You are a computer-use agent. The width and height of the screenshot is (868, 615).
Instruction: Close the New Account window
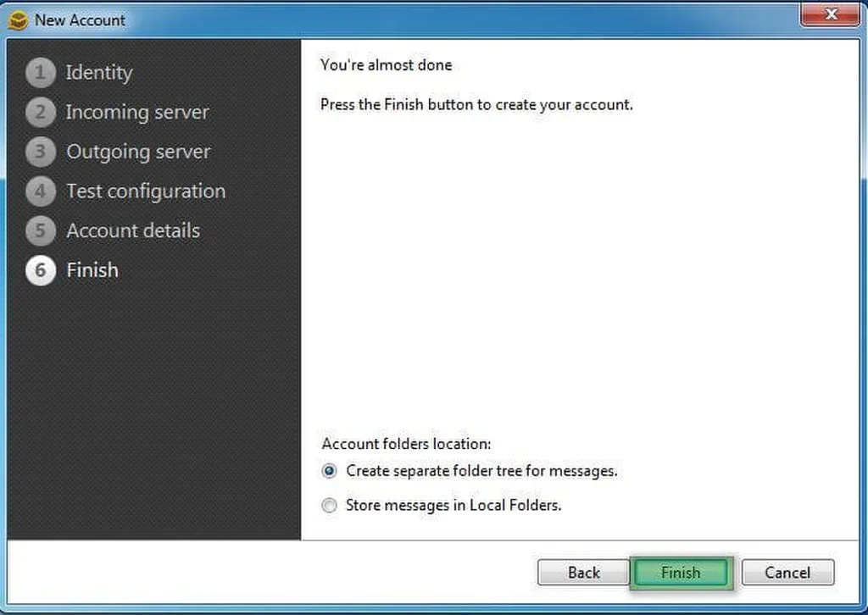[x=830, y=14]
